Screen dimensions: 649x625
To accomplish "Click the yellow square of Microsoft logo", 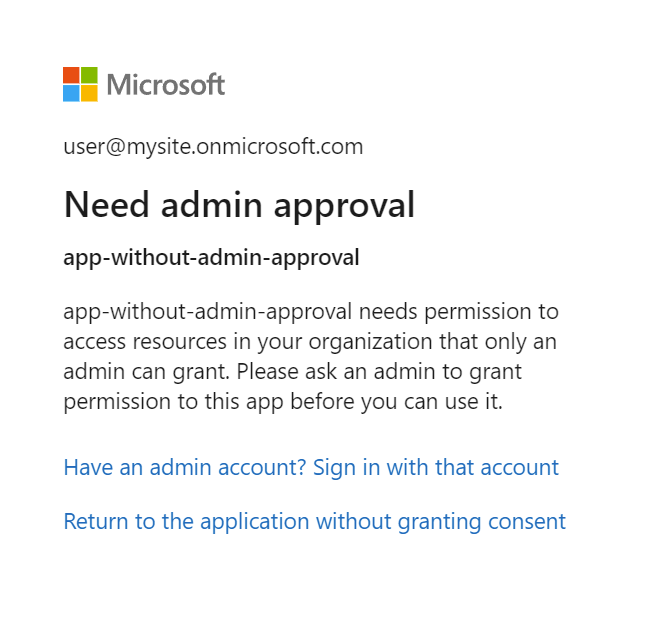I will click(x=89, y=93).
